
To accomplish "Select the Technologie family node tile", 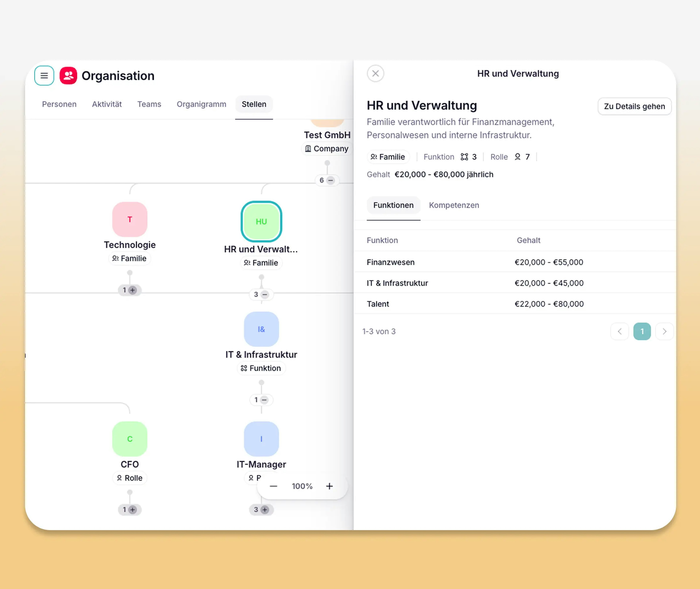I will 130,219.
